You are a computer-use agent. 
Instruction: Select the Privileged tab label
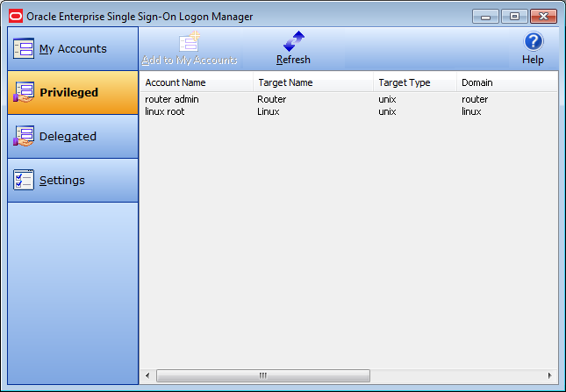[69, 92]
